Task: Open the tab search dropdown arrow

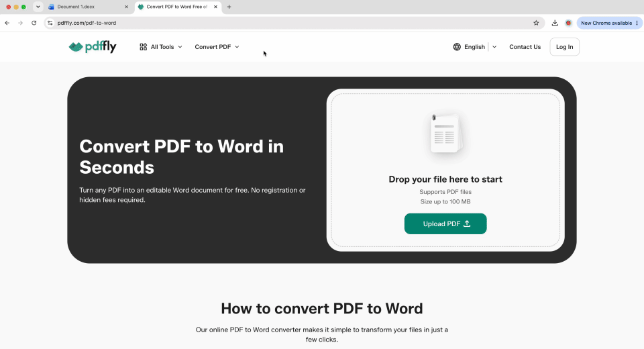Action: pyautogui.click(x=38, y=7)
